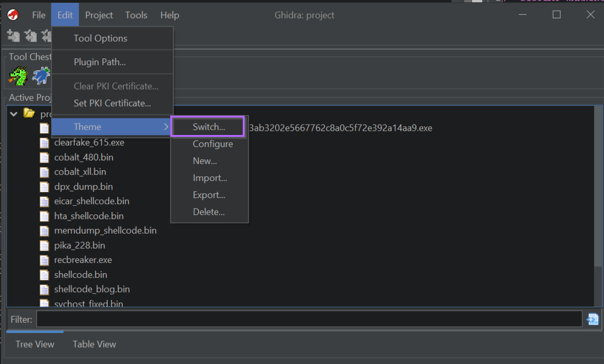This screenshot has width=604, height=364.
Task: Click the memdump_shellcode.bin file icon
Action: click(44, 230)
